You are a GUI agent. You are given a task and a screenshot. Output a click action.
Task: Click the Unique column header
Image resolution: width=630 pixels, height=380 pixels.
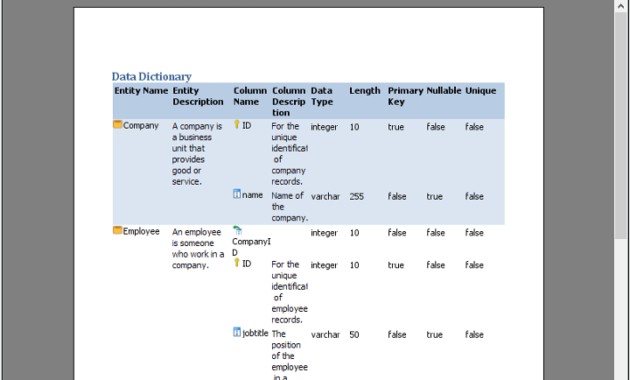pos(481,91)
